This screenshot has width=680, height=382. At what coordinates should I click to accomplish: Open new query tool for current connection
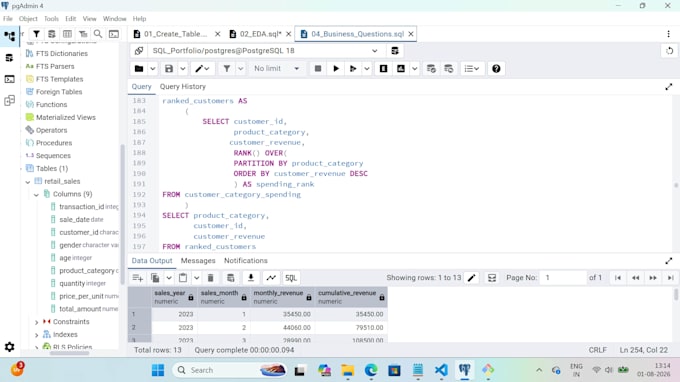395,51
